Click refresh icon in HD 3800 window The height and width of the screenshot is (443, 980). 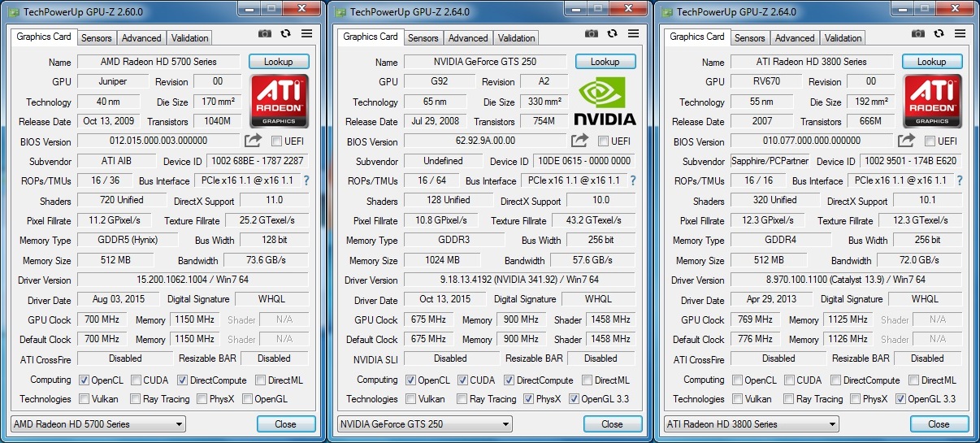click(939, 33)
